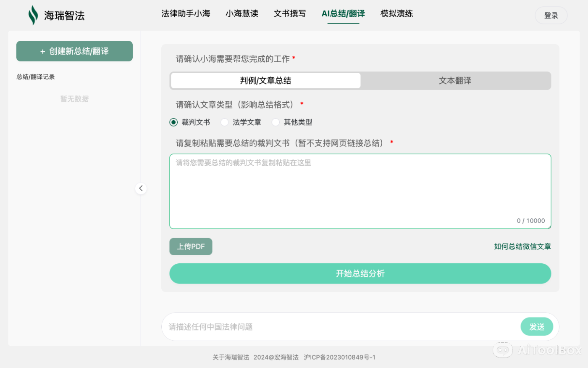The width and height of the screenshot is (588, 368).
Task: Select the 裁判文书 radio button
Action: [173, 122]
